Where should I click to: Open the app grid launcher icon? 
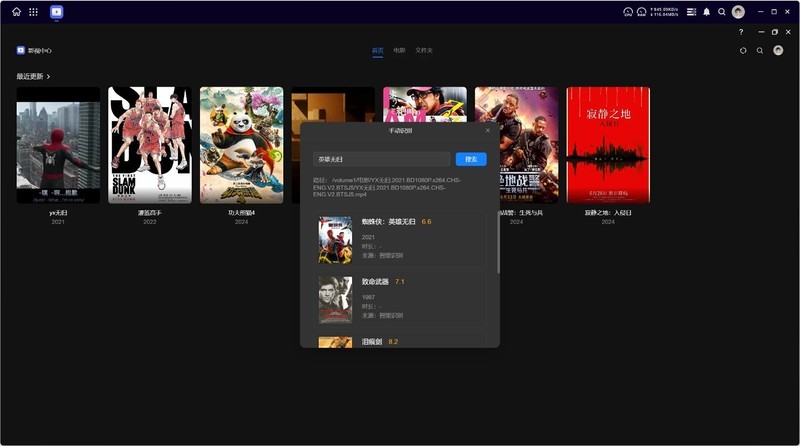coord(33,12)
